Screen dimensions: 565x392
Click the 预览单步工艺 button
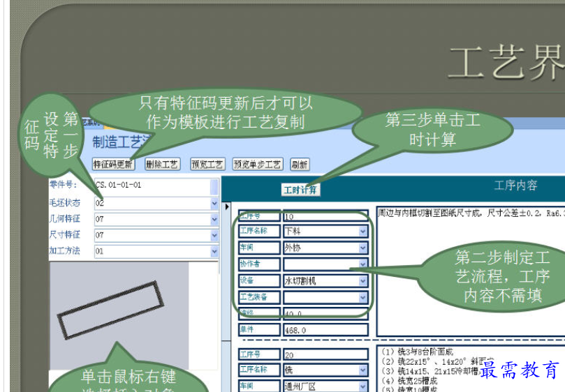257,165
